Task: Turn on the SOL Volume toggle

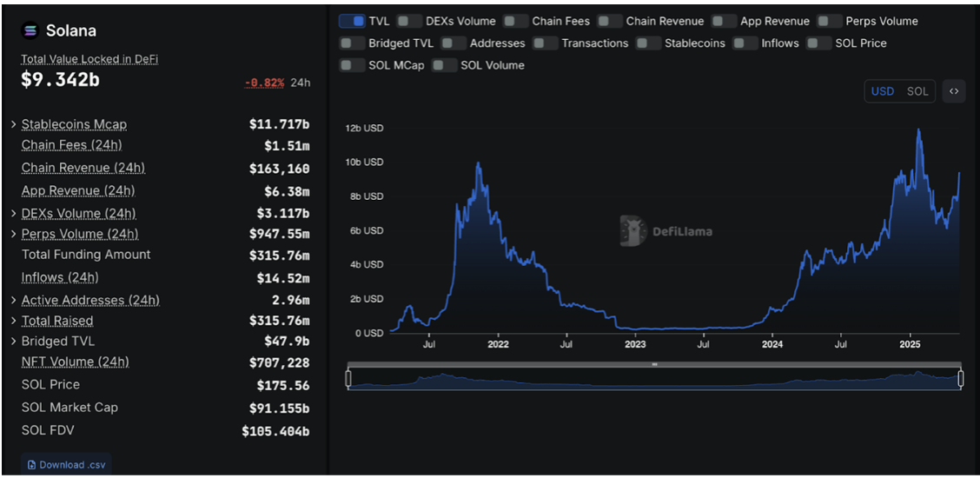Action: [x=444, y=65]
